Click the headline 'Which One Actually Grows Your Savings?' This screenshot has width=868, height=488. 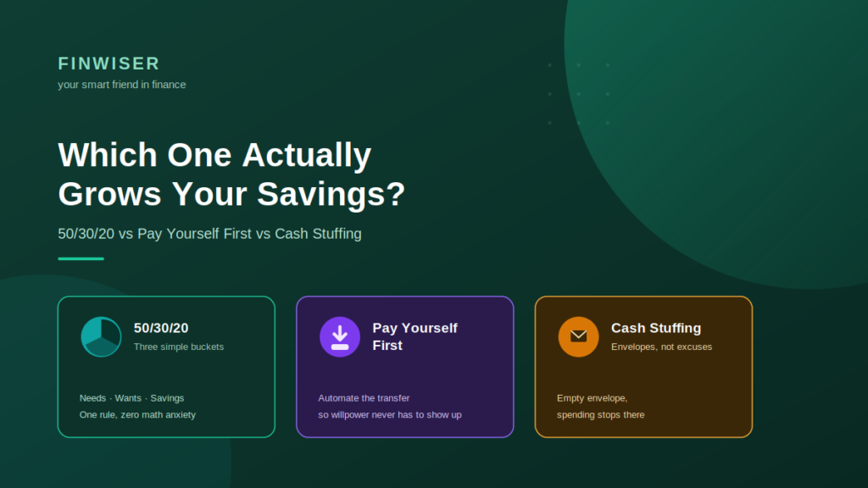click(x=231, y=175)
